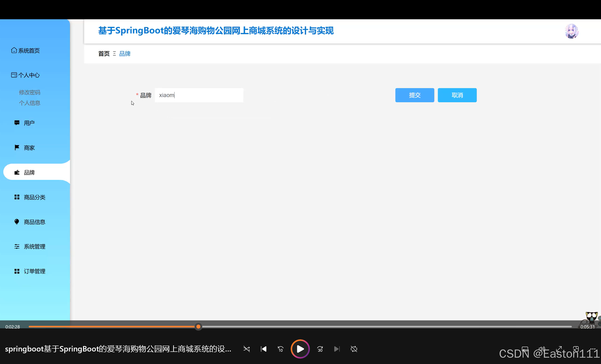The height and width of the screenshot is (364, 601).
Task: Click the play button
Action: (300, 349)
